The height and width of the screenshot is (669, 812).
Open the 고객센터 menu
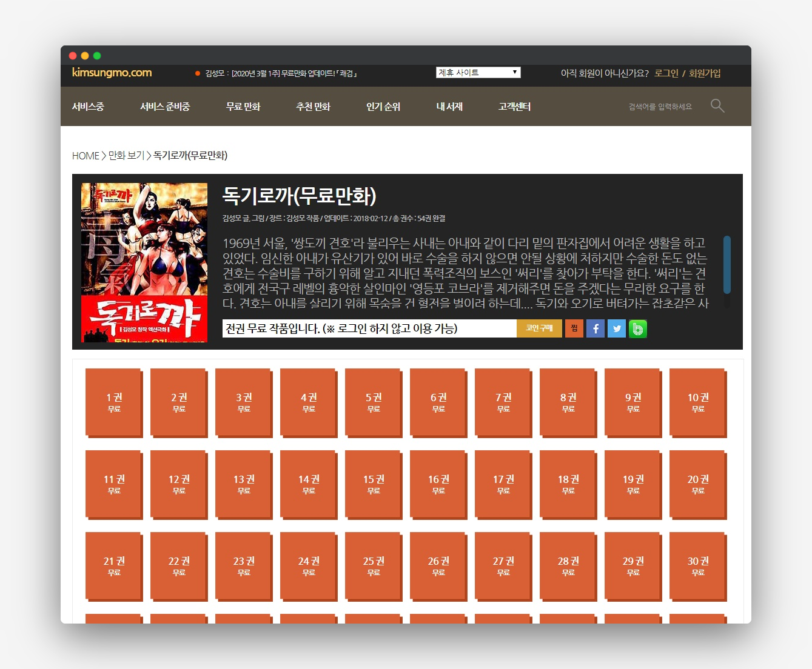(514, 107)
